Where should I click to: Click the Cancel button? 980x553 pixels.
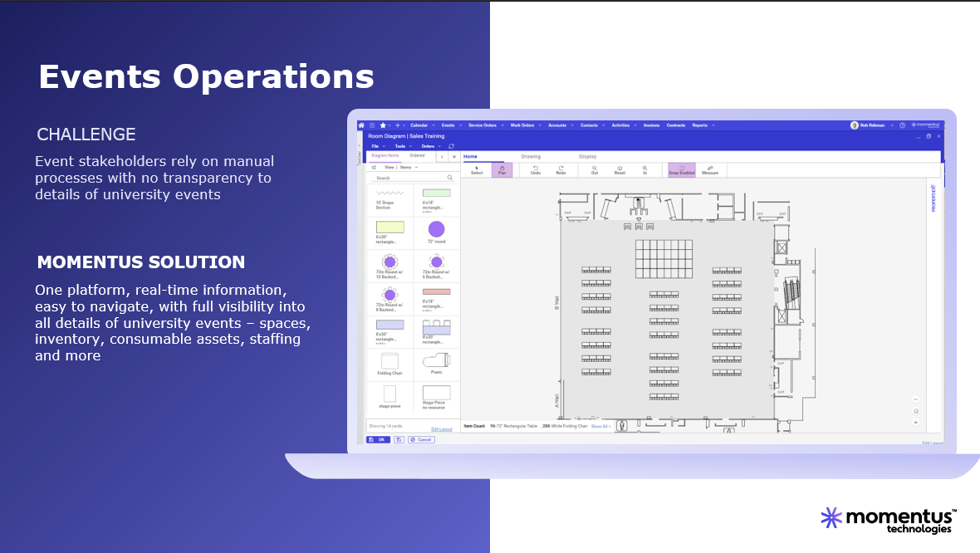(421, 440)
